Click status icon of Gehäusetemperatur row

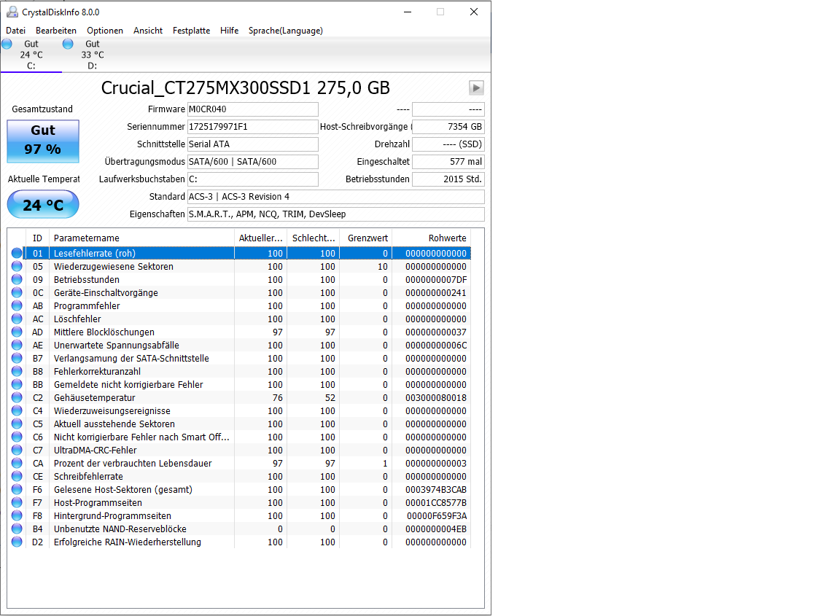17,397
